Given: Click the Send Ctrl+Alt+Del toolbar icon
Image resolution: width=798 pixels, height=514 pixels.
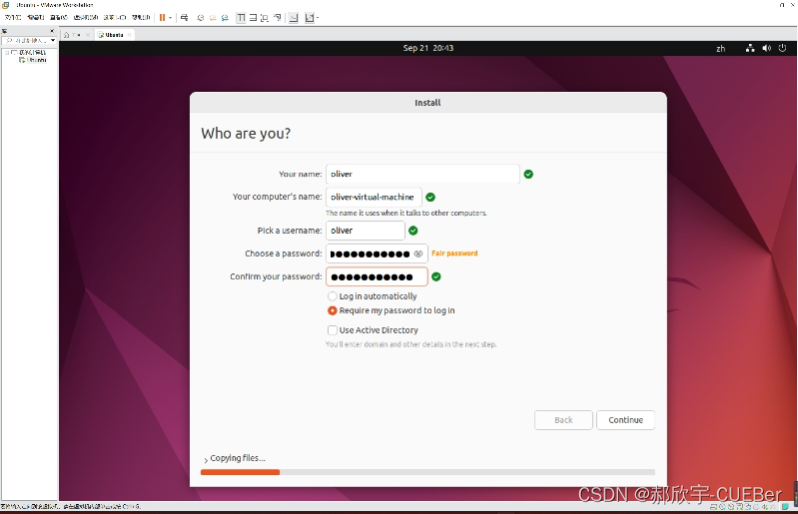Looking at the screenshot, I should [184, 17].
